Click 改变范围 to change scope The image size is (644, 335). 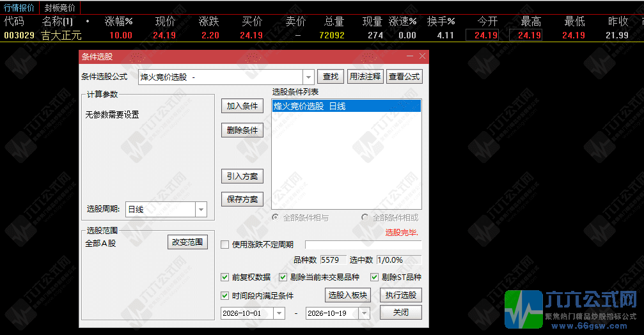187,242
